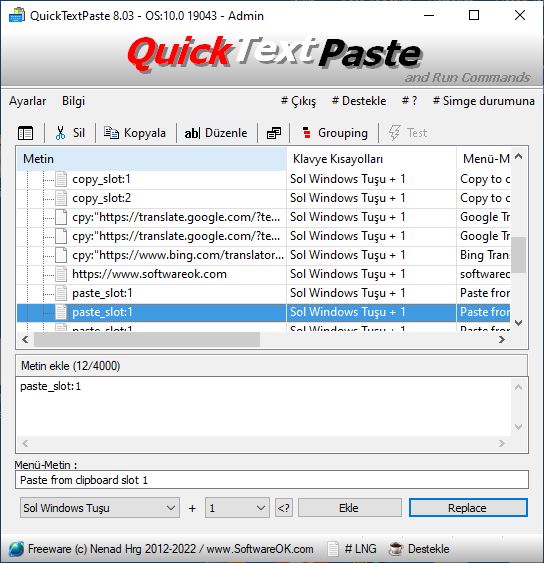The width and height of the screenshot is (544, 563).
Task: Click the # LNG language icon
Action: point(333,549)
